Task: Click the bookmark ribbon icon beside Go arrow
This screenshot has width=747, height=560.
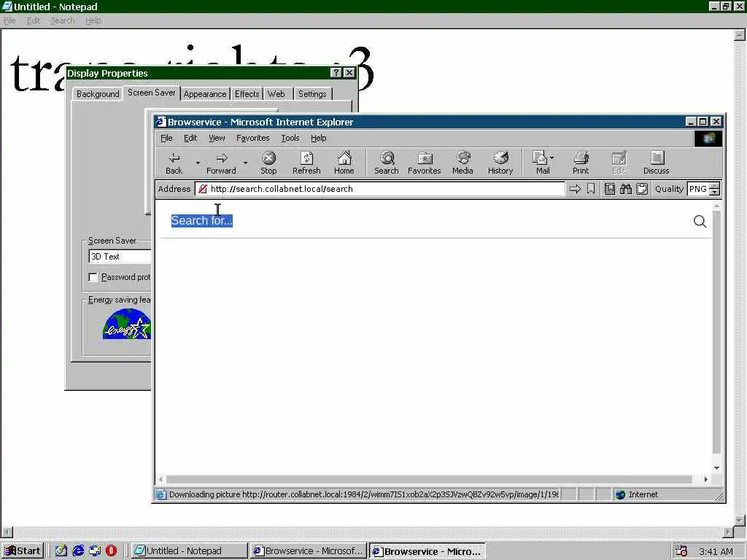Action: (x=591, y=189)
